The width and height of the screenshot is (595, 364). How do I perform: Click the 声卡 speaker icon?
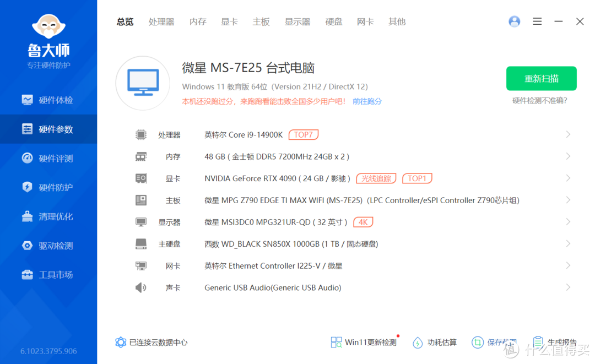(x=141, y=287)
